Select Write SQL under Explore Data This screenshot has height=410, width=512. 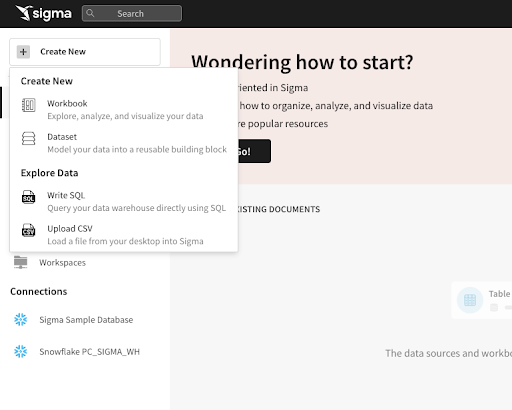point(124,201)
